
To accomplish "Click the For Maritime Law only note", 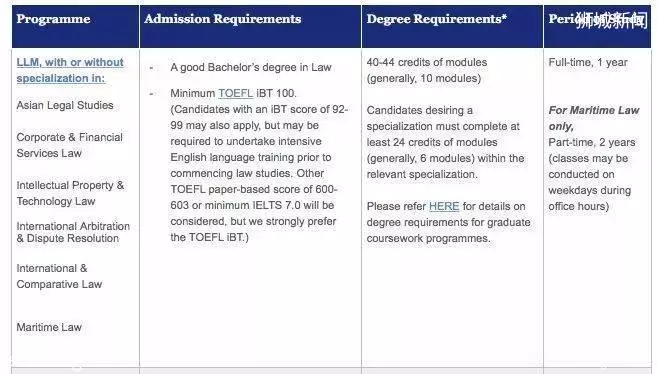I will 594,118.
